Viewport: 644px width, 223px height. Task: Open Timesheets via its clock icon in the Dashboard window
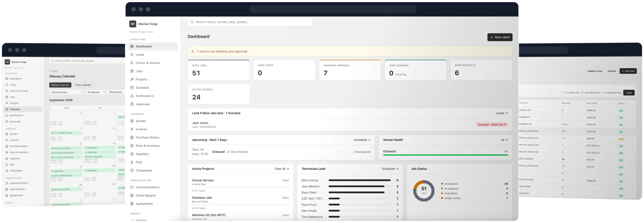(132, 170)
